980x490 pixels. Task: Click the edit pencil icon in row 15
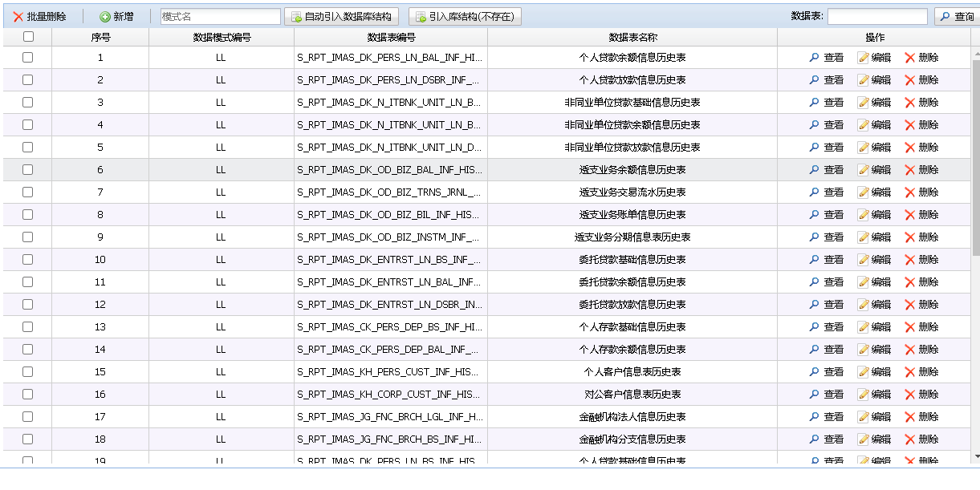click(x=864, y=372)
